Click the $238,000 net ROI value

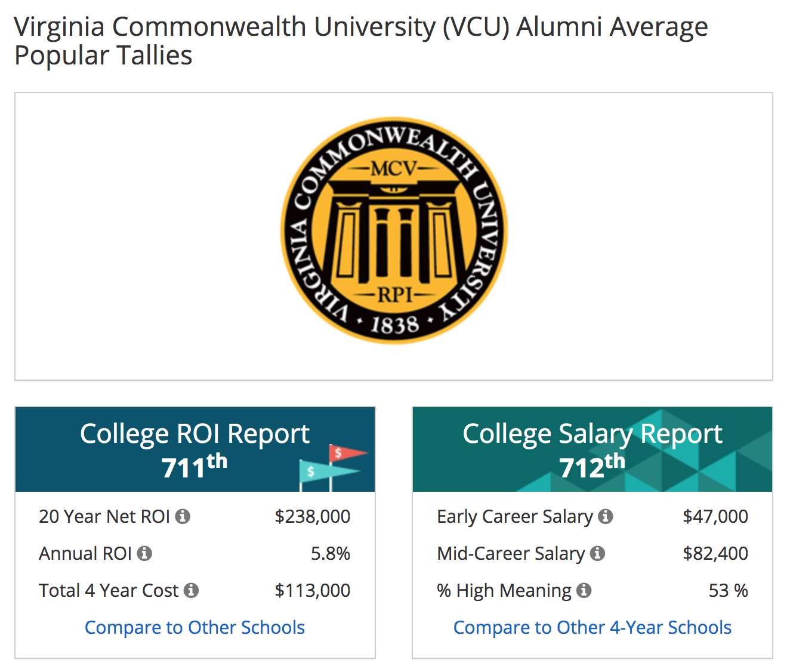tap(312, 516)
